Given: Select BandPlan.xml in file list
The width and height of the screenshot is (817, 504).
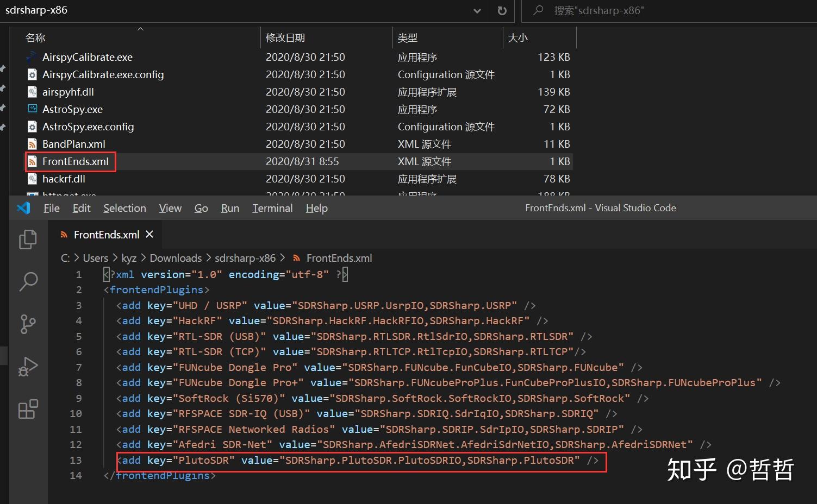Looking at the screenshot, I should pyautogui.click(x=74, y=144).
